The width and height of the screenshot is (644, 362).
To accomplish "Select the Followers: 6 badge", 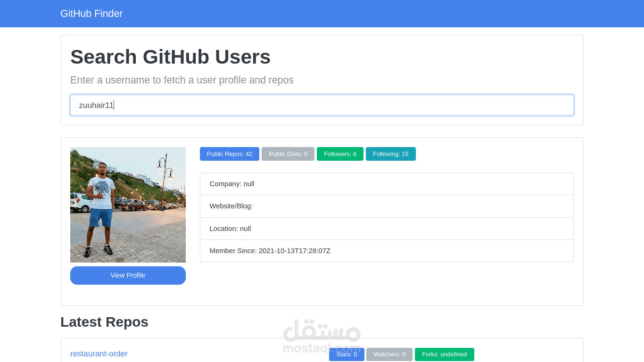I will (x=340, y=154).
